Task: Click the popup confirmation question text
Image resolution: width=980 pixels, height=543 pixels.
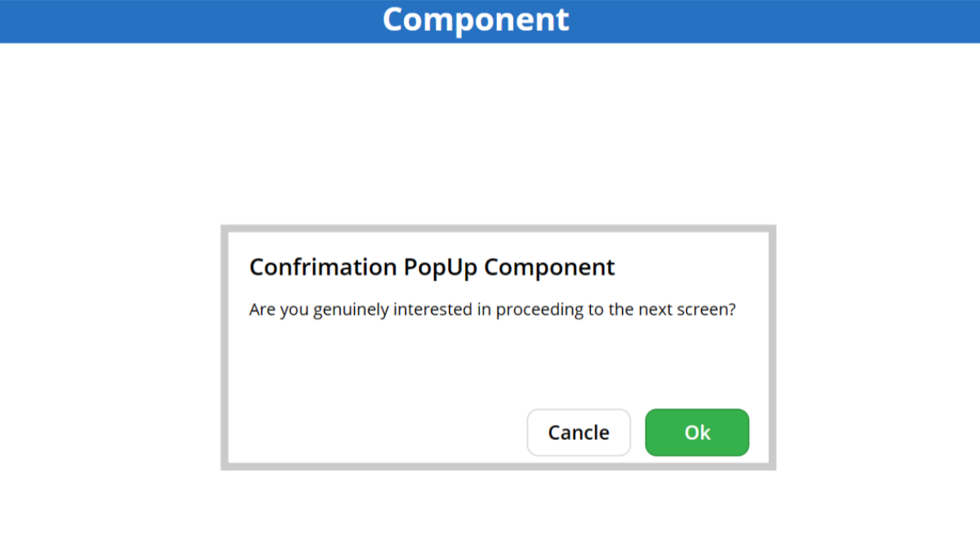Action: coord(492,310)
